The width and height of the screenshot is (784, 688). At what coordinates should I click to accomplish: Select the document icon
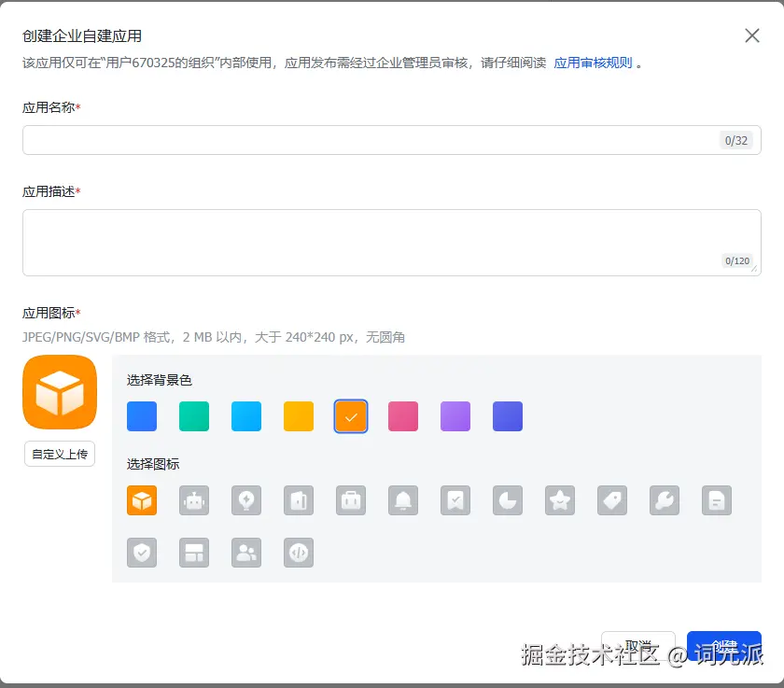click(x=717, y=500)
